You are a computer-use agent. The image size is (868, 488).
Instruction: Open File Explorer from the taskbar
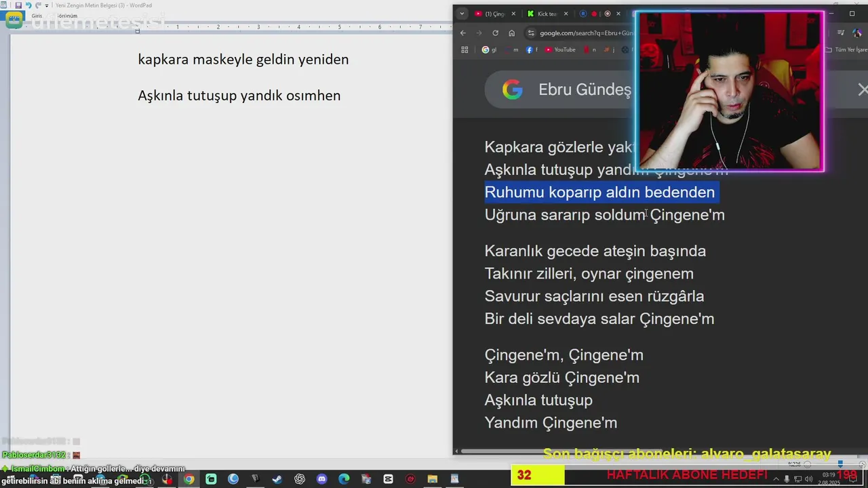pyautogui.click(x=433, y=479)
